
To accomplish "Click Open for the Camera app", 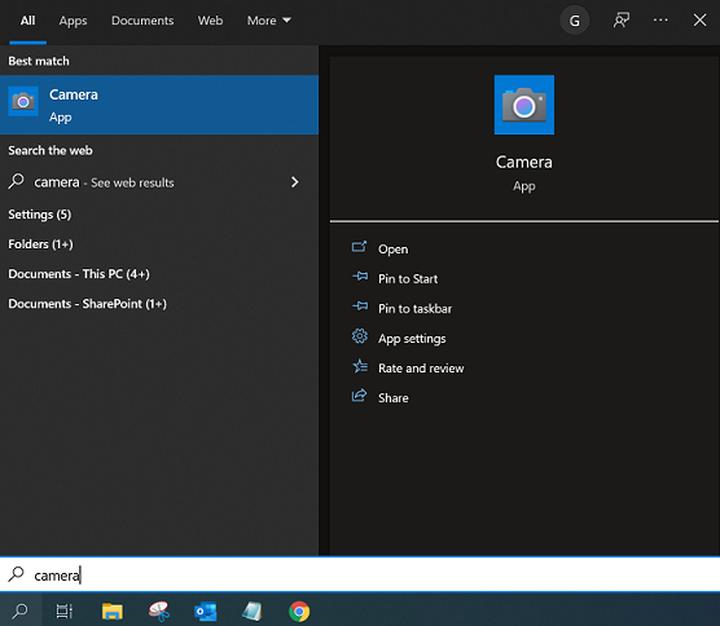I will click(x=392, y=249).
